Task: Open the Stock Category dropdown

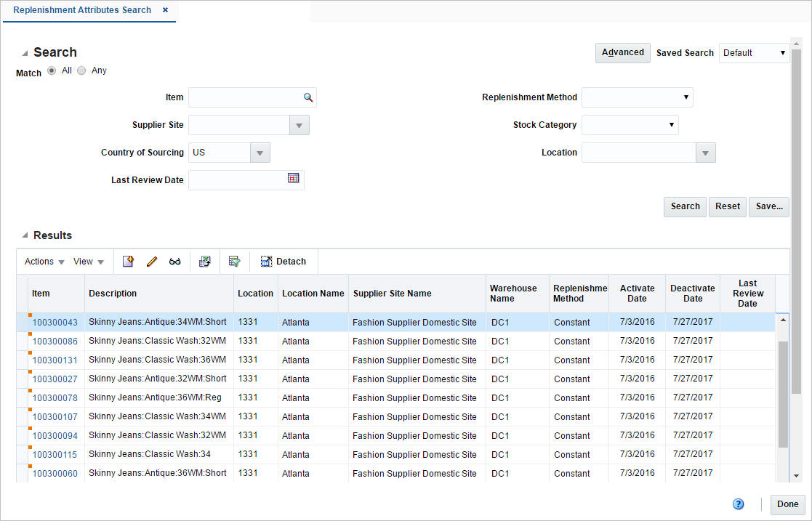Action: pyautogui.click(x=670, y=124)
